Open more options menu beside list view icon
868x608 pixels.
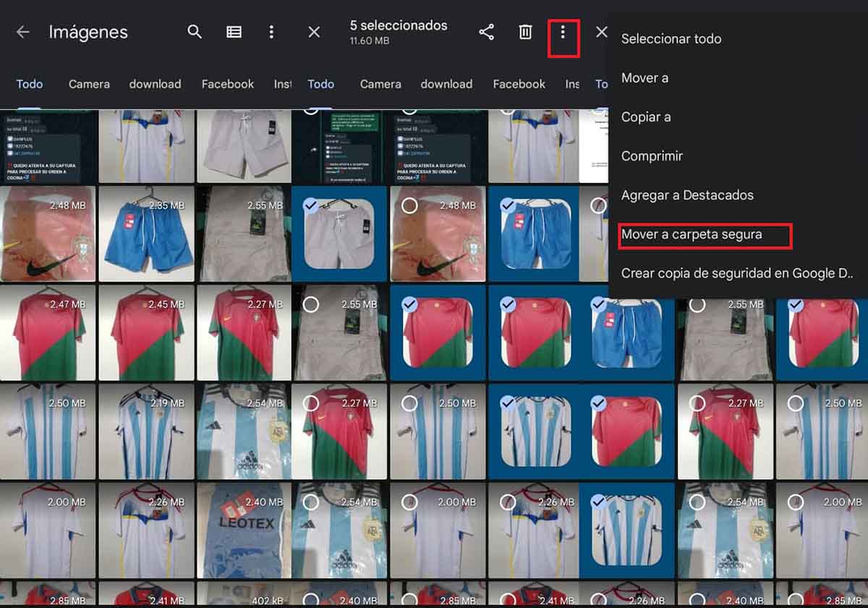tap(271, 32)
